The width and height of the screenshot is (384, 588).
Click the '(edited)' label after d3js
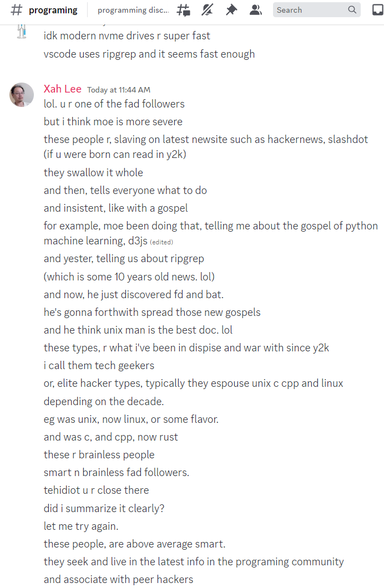(x=161, y=242)
